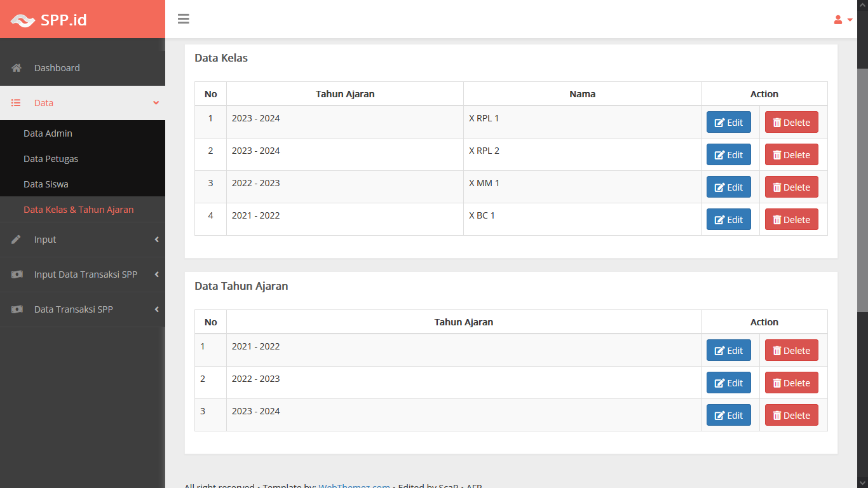This screenshot has height=488, width=868.
Task: Click the Dashboard home icon
Action: tap(17, 68)
